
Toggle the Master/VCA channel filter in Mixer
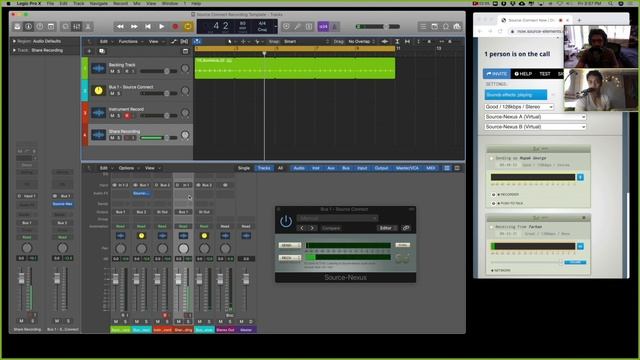click(407, 168)
